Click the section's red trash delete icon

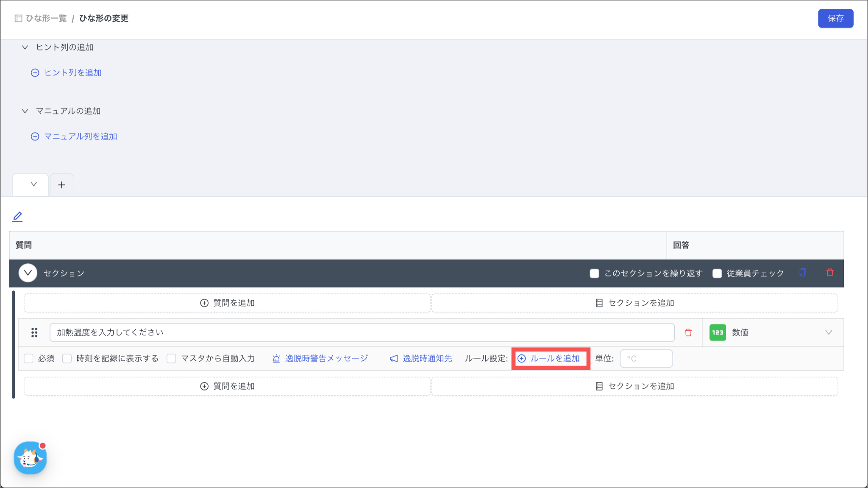830,273
